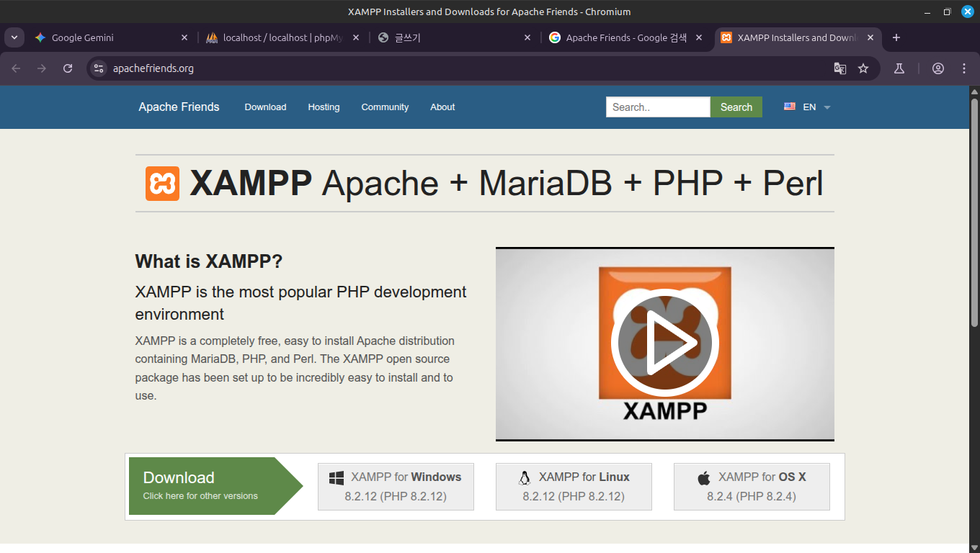This screenshot has width=980, height=553.
Task: Click the 'What is XAMPP?' heading
Action: pos(209,261)
